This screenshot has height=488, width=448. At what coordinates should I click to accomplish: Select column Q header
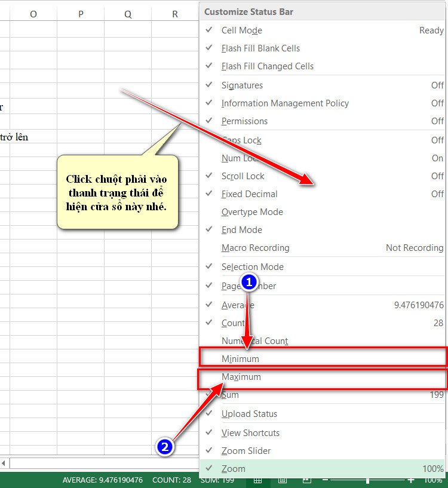(128, 14)
